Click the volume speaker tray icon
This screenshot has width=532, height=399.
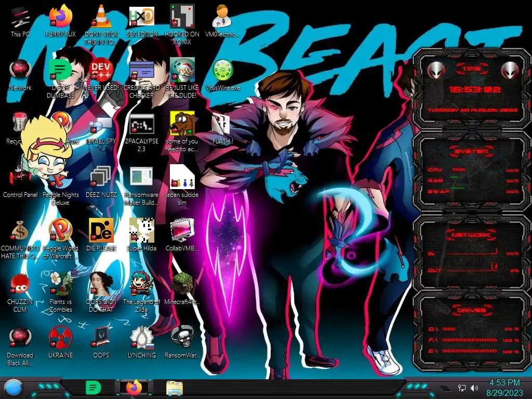pos(474,388)
